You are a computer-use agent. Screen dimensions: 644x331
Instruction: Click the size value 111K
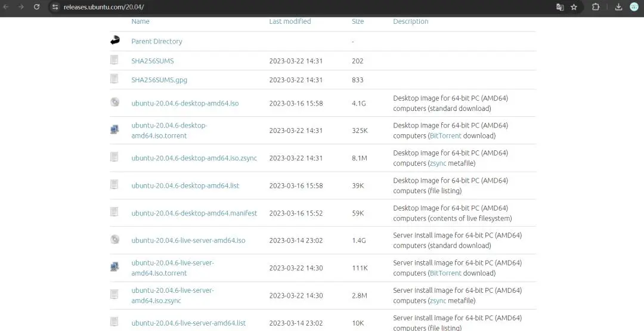(x=360, y=268)
